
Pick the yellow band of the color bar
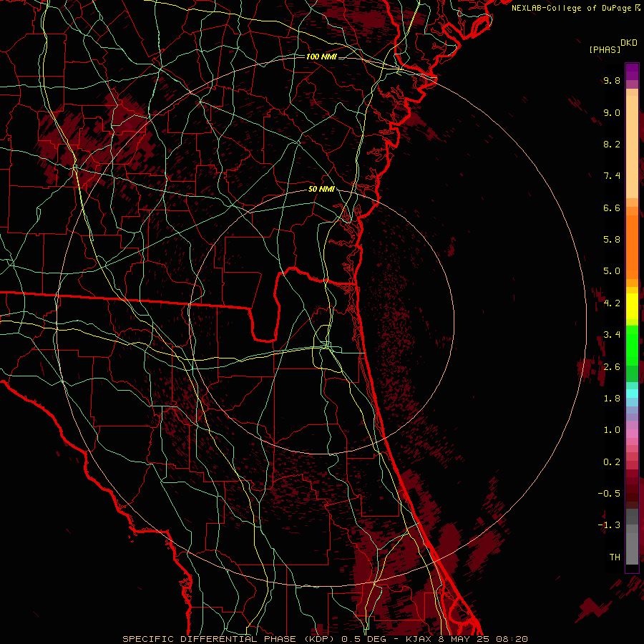point(632,306)
